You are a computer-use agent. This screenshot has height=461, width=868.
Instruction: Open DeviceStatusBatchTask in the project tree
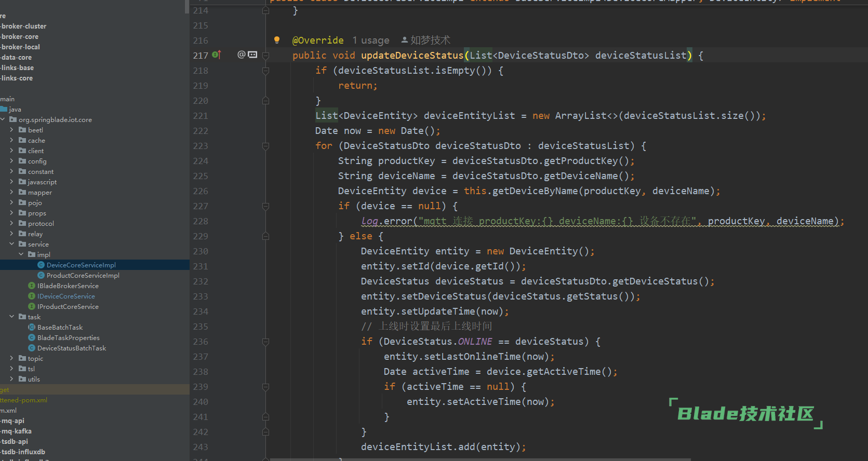click(x=72, y=348)
